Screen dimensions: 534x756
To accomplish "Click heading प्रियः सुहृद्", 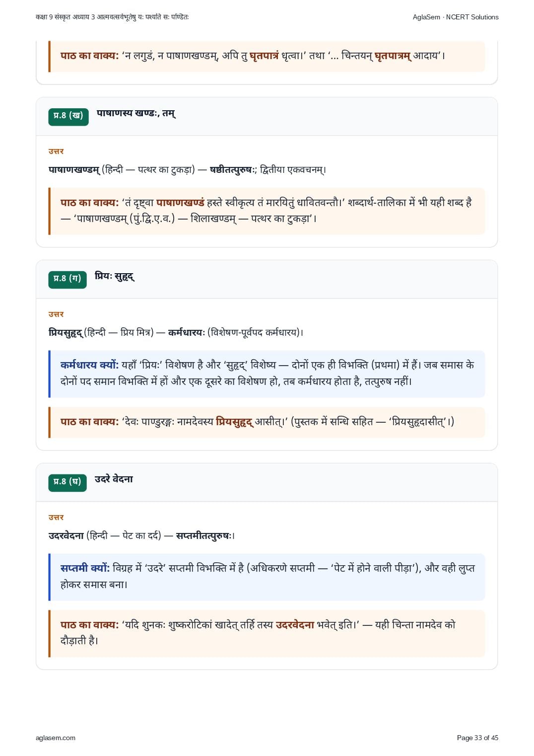I will (x=115, y=276).
